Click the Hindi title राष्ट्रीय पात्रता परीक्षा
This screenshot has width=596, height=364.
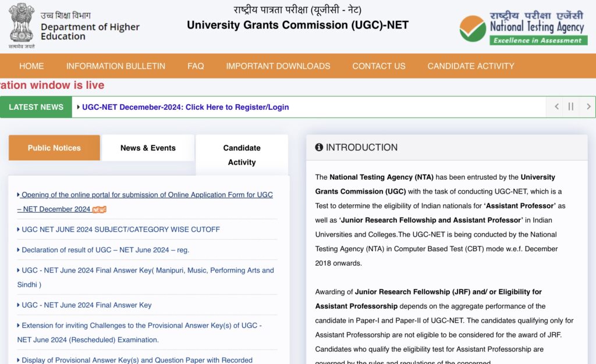(x=297, y=9)
